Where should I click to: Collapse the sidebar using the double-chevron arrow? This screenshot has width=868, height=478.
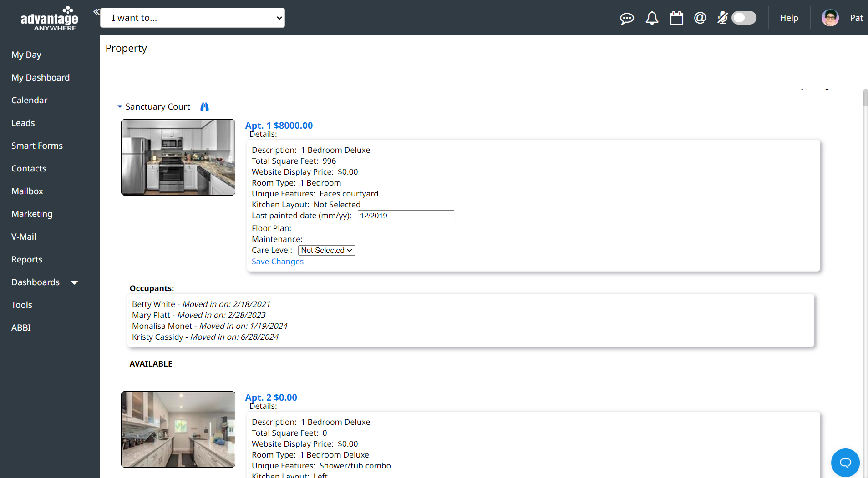point(96,11)
